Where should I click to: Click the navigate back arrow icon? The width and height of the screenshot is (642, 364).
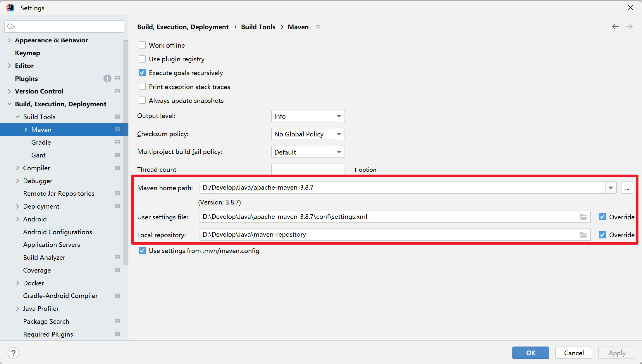pos(616,27)
